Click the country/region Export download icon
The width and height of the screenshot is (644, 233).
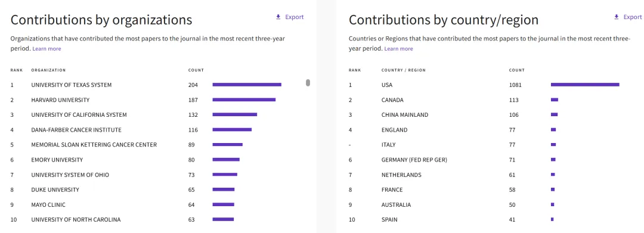pyautogui.click(x=616, y=17)
